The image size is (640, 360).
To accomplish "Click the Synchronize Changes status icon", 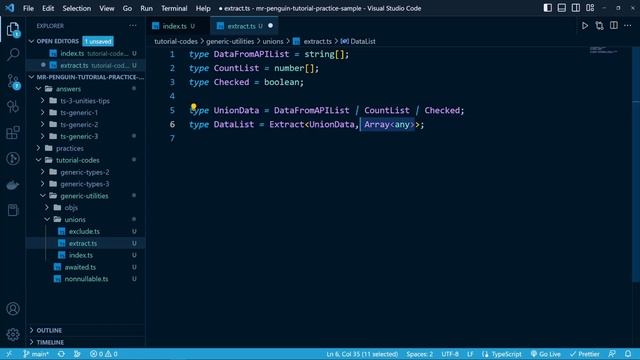I will point(61,354).
